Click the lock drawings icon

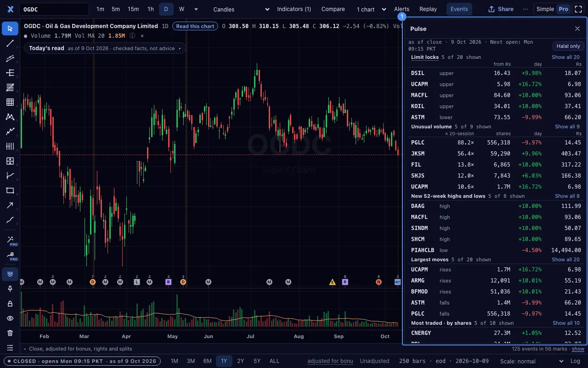10,304
